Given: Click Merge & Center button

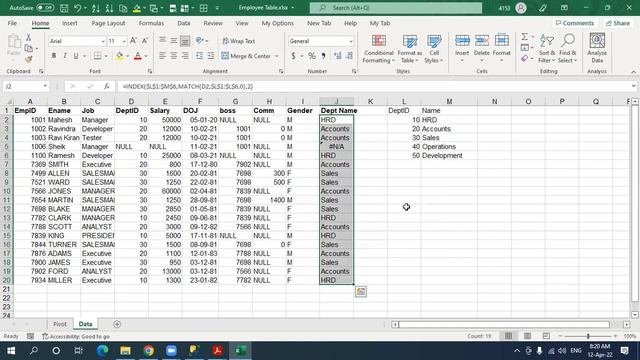Looking at the screenshot, I should point(246,56).
